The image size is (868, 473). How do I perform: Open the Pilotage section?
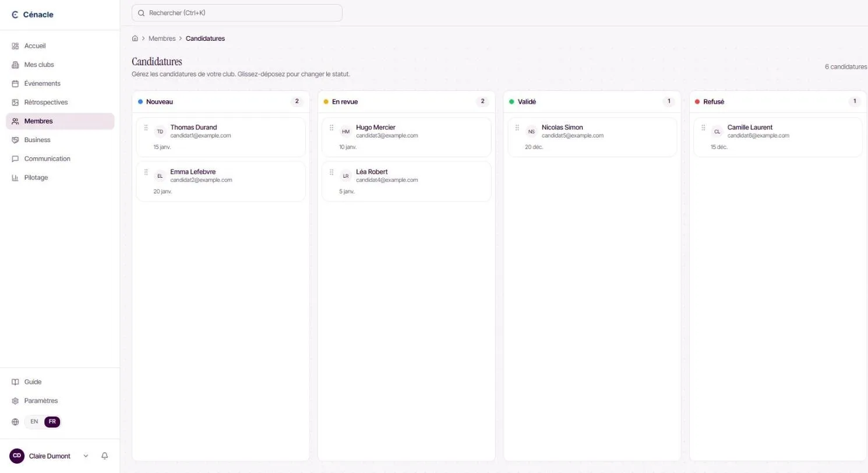pyautogui.click(x=60, y=178)
